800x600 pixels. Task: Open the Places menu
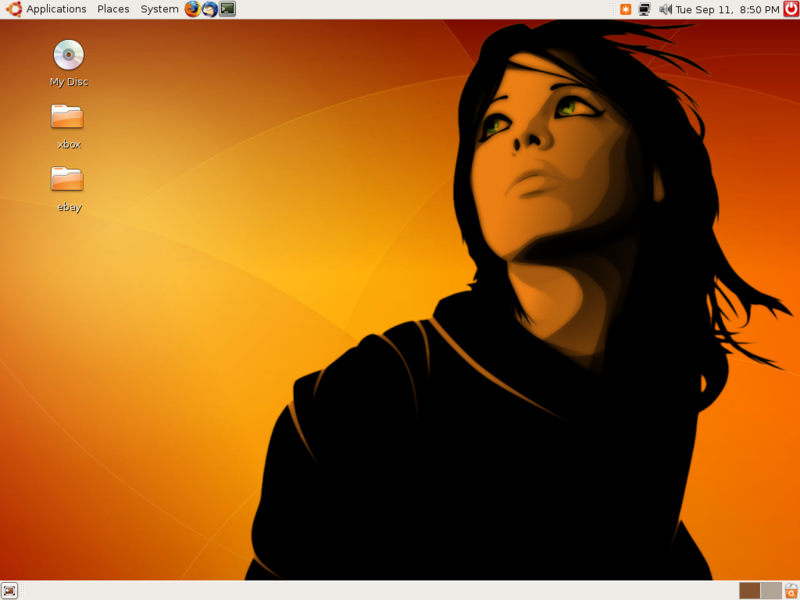(x=113, y=9)
